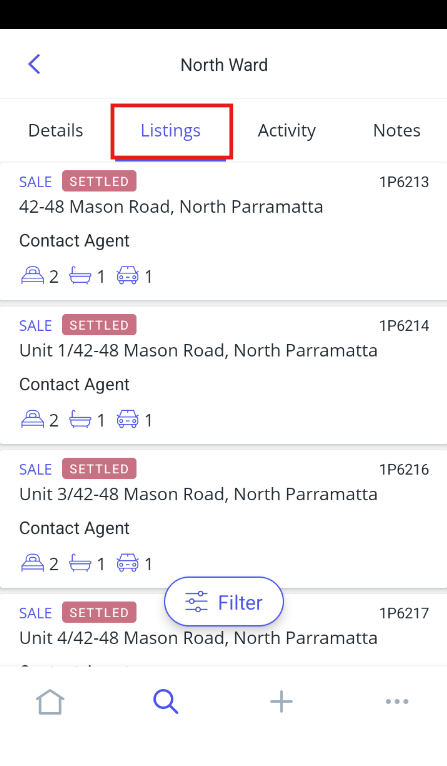This screenshot has height=766, width=447.
Task: Switch to the Notes tab
Action: 397,130
